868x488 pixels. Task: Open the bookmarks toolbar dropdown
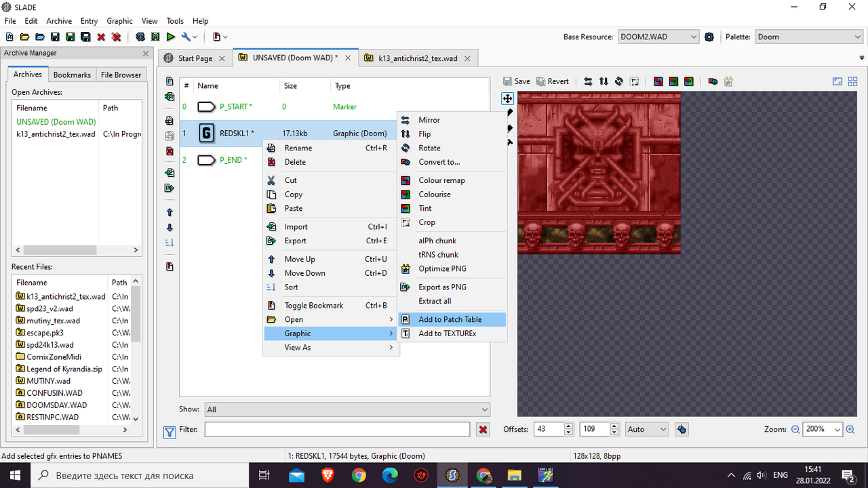[x=220, y=37]
